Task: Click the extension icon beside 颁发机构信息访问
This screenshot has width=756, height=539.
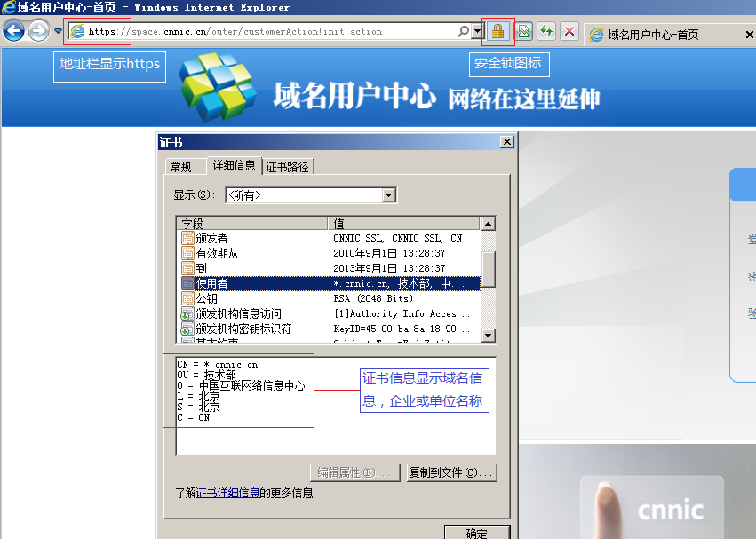Action: click(x=187, y=313)
